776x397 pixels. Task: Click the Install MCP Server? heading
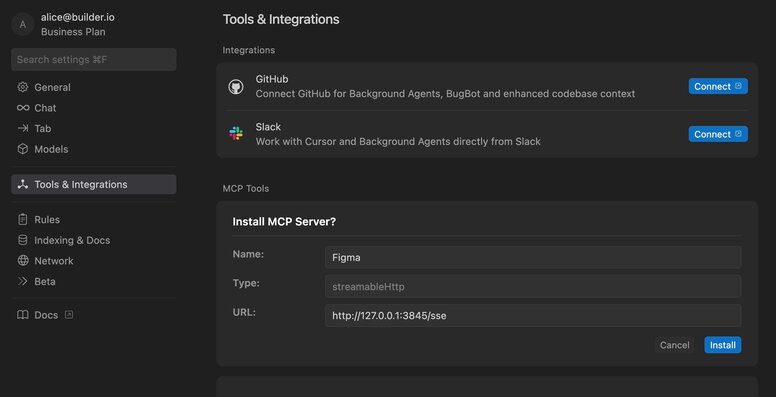[x=284, y=222]
